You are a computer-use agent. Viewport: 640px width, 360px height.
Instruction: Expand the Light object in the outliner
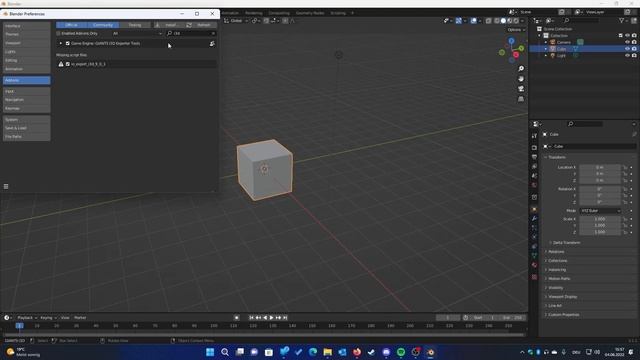coord(546,56)
